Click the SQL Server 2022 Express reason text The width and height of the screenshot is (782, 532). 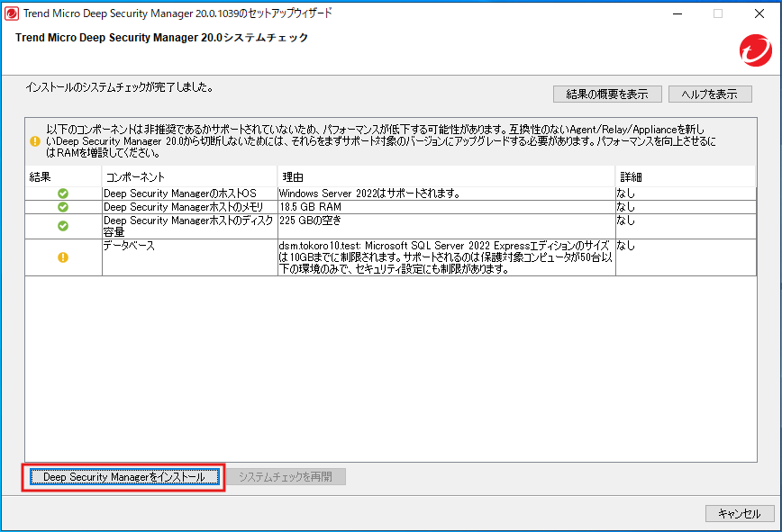tap(445, 257)
